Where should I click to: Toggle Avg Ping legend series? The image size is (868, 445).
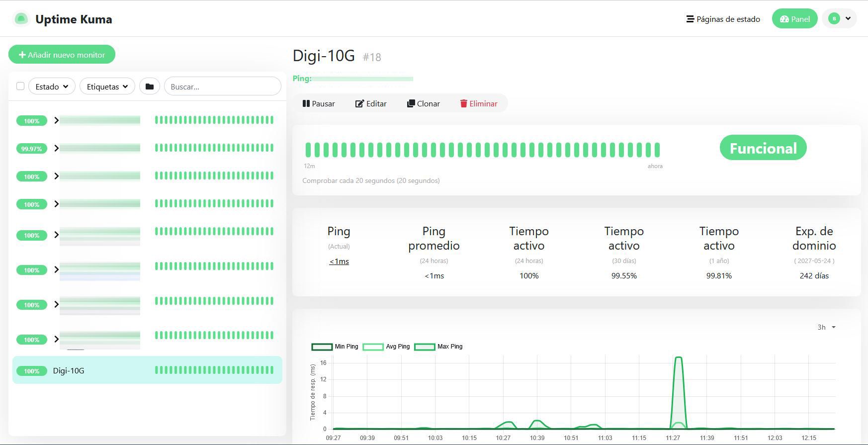click(x=386, y=347)
